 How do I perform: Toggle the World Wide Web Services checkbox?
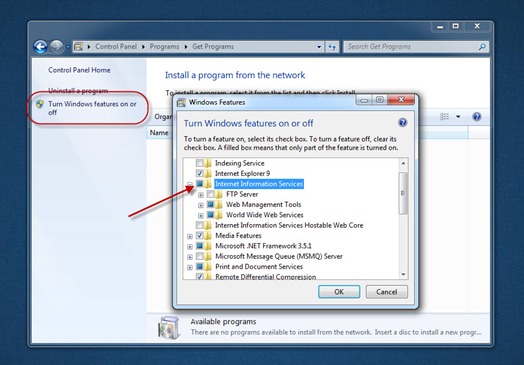pyautogui.click(x=211, y=215)
